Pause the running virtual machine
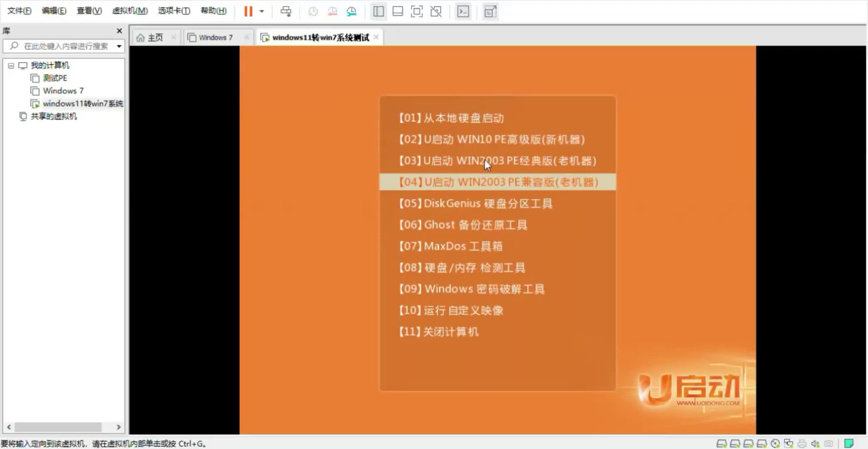This screenshot has width=868, height=449. (248, 11)
